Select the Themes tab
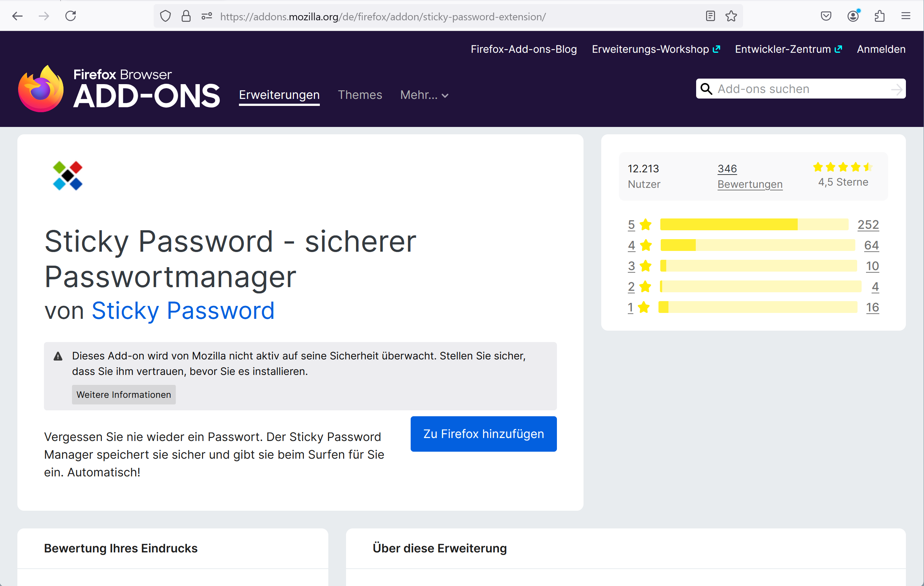Screen dimensions: 924x586 pos(360,95)
